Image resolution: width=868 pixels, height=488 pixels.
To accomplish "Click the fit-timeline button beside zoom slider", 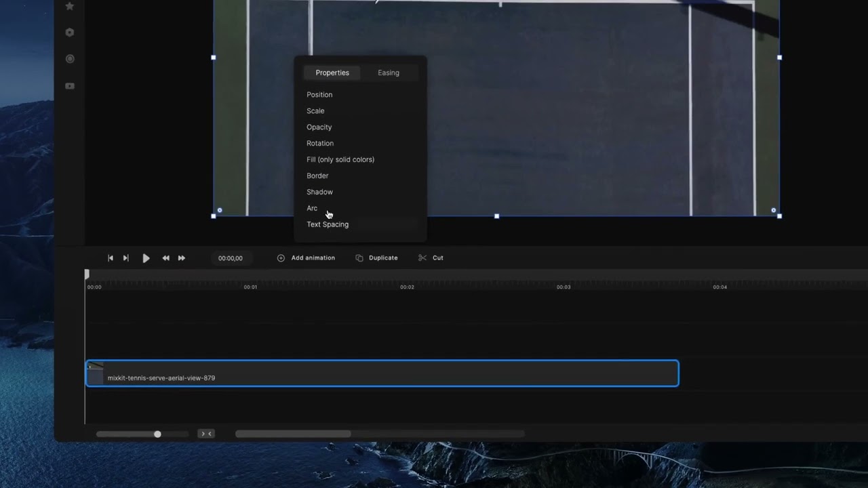I will 206,434.
